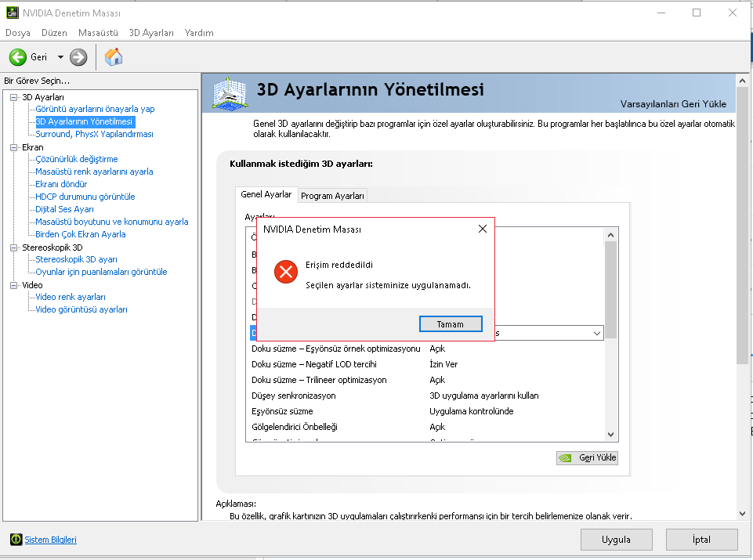
Task: Select Doku süzme – Trilineer optimizasyon row
Action: (427, 380)
